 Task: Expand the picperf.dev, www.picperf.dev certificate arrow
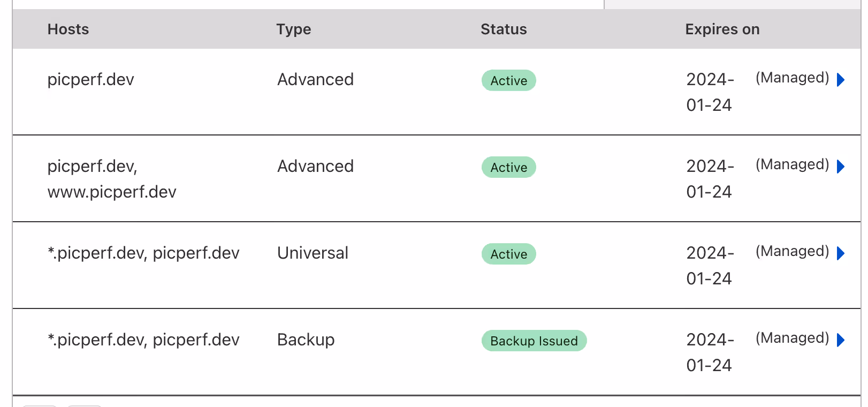click(x=840, y=167)
